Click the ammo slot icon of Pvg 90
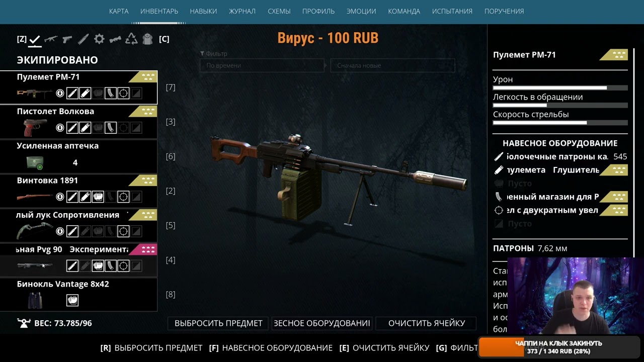644x362 pixels. [x=72, y=265]
